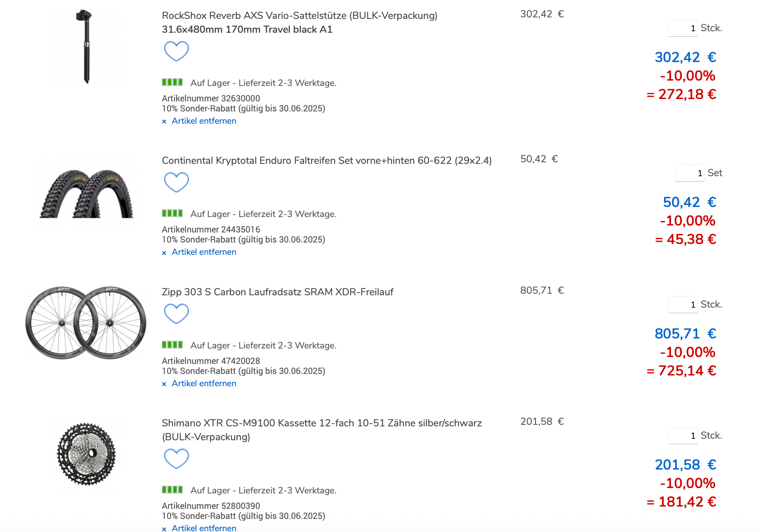The image size is (760, 532).
Task: Remove the RockShox Reverb article from cart
Action: pyautogui.click(x=204, y=121)
